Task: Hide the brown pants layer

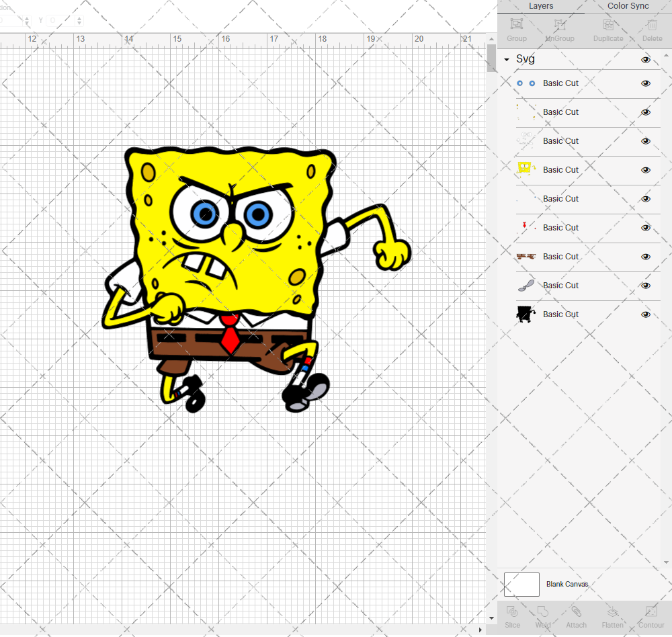Action: pyautogui.click(x=645, y=257)
